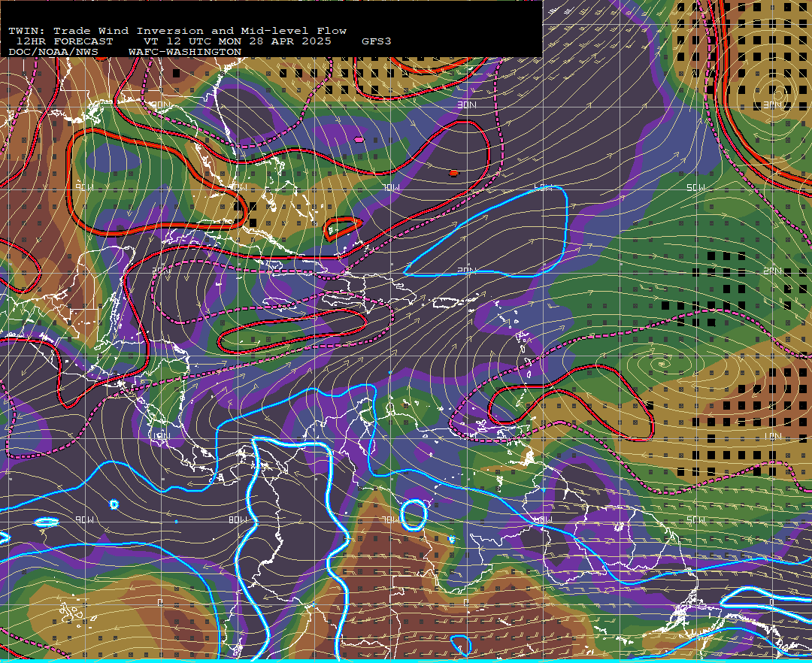Click the title "TWIN: Trade Wind Inversion and Mid-level Flow"
The width and height of the screenshot is (812, 663).
tap(177, 31)
